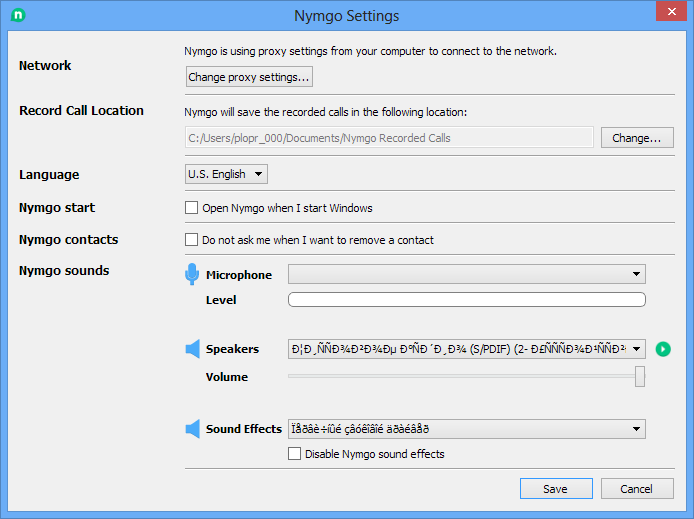Expand the Microphone device dropdown
This screenshot has width=694, height=519.
pyautogui.click(x=466, y=274)
